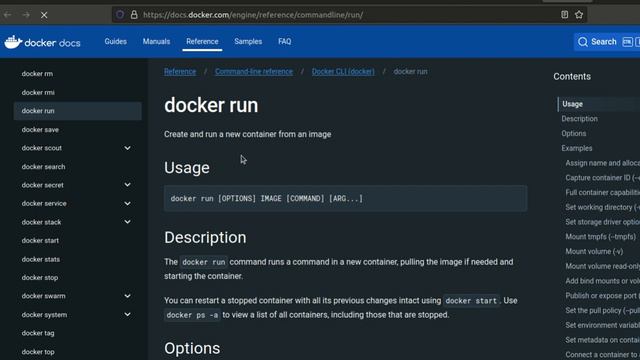Viewport: 640px width, 360px height.
Task: Jump to Mount volume (-v) in Contents
Action: tap(594, 251)
